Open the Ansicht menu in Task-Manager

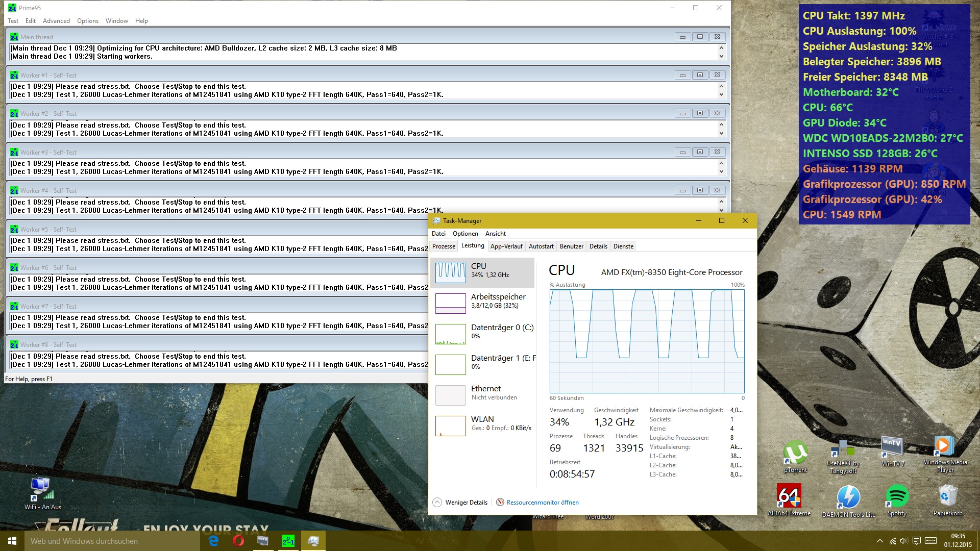pyautogui.click(x=495, y=234)
